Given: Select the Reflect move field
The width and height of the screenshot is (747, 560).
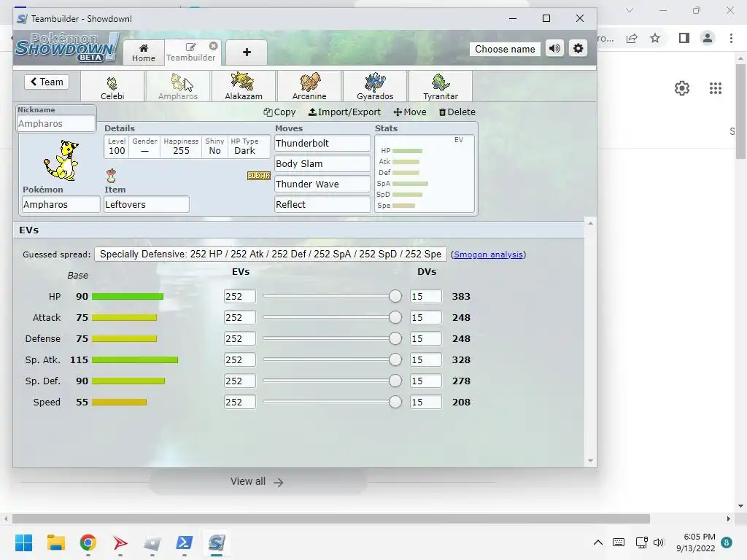Looking at the screenshot, I should pos(322,205).
